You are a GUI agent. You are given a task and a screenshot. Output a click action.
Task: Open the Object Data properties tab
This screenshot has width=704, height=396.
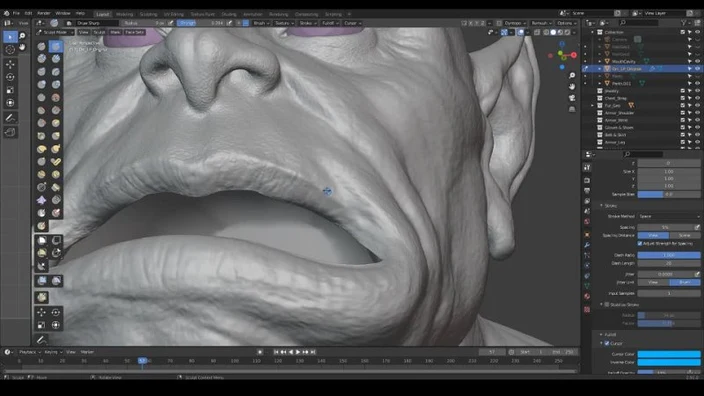587,286
